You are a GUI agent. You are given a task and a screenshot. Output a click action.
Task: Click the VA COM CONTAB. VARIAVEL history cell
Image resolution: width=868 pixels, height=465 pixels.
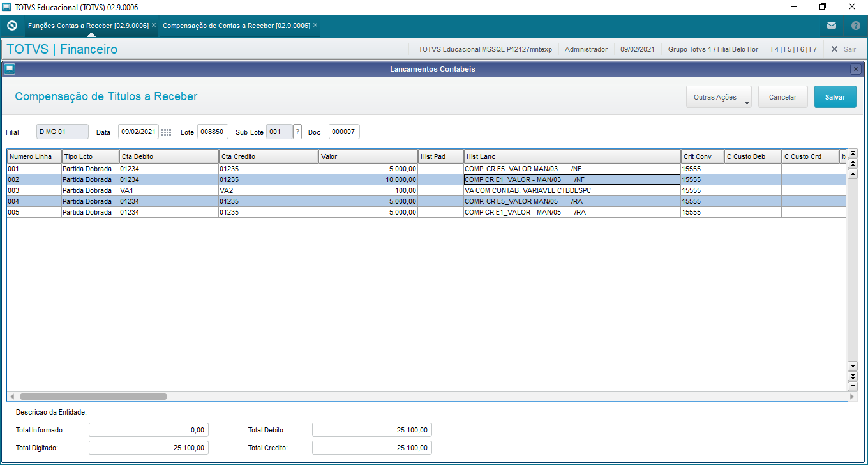tap(572, 190)
